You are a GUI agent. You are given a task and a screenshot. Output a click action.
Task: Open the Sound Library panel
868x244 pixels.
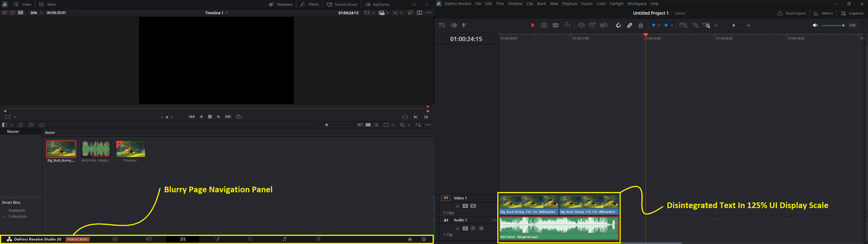coord(341,4)
